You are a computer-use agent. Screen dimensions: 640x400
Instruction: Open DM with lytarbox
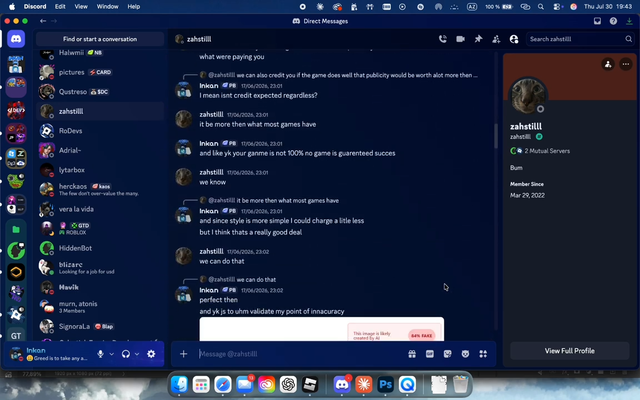[x=100, y=170]
